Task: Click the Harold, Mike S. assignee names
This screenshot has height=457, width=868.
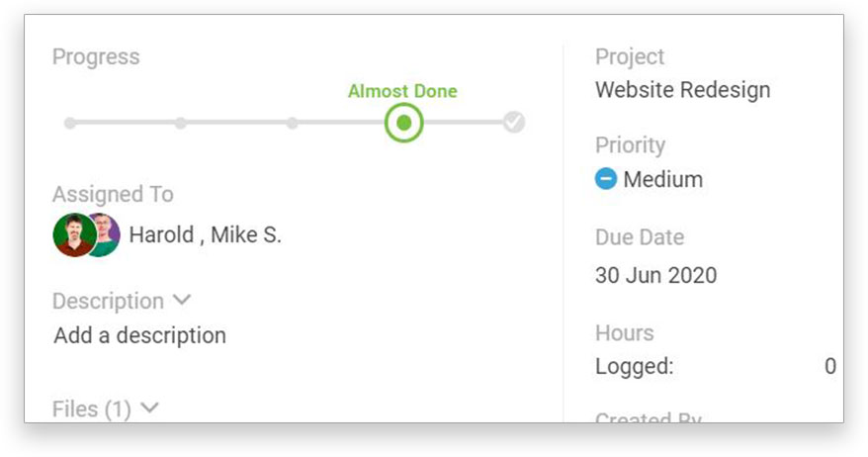Action: [205, 234]
